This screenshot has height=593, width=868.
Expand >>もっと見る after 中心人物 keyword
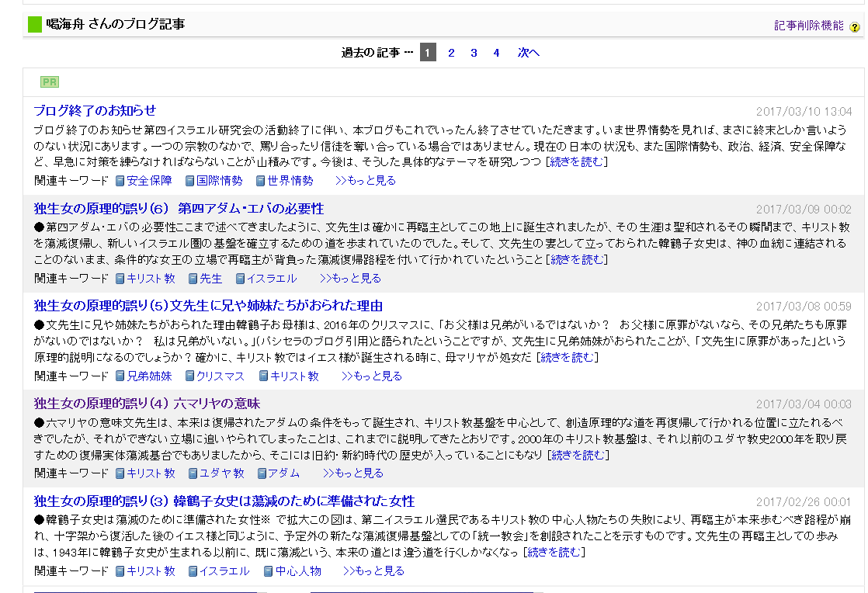373,571
